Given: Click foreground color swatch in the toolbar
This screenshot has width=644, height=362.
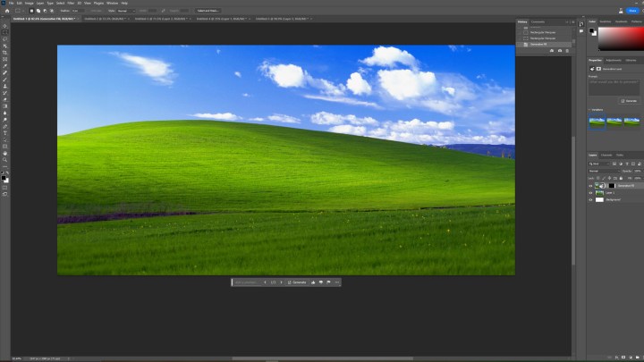Looking at the screenshot, I should (x=4, y=178).
